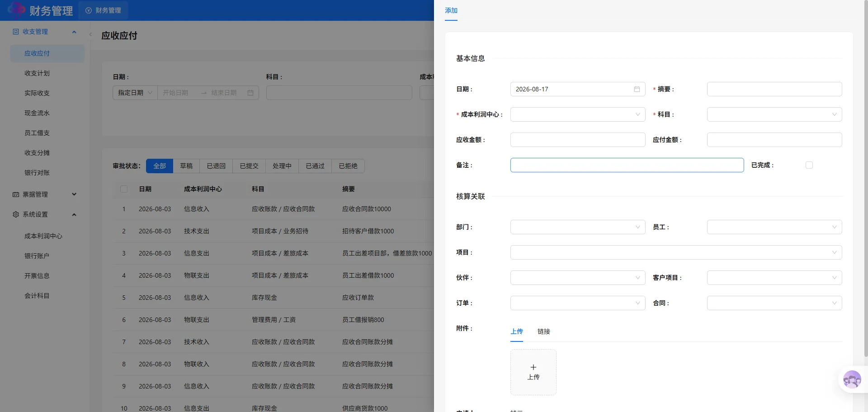The height and width of the screenshot is (412, 868).
Task: Open the 订单 dropdown
Action: click(578, 303)
